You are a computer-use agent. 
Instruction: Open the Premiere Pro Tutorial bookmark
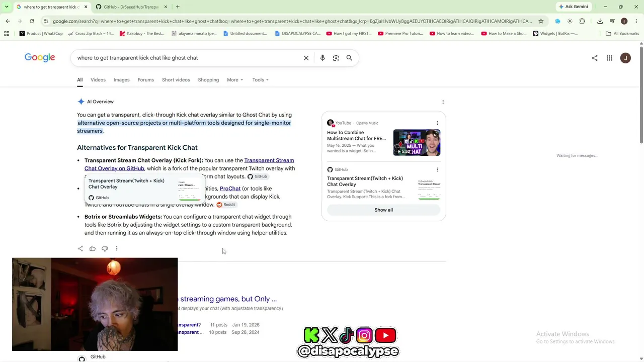[x=400, y=34]
